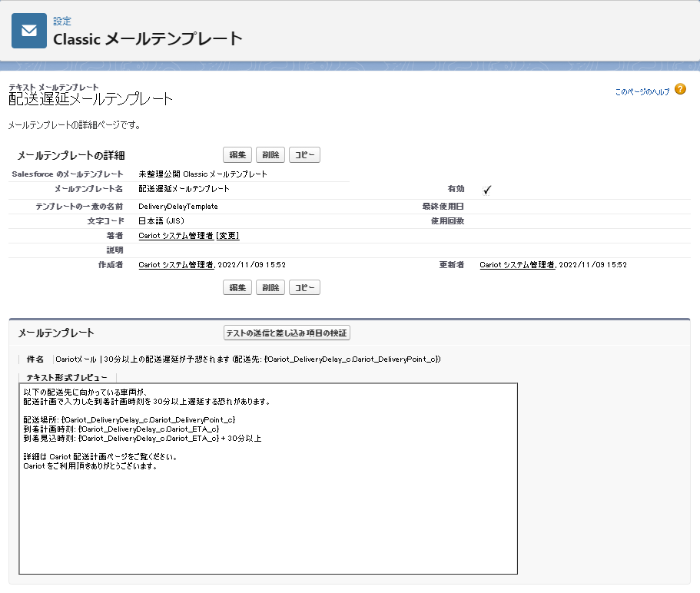Click the 未整理公開 Classic メールテンプレート folder value

pos(203,174)
